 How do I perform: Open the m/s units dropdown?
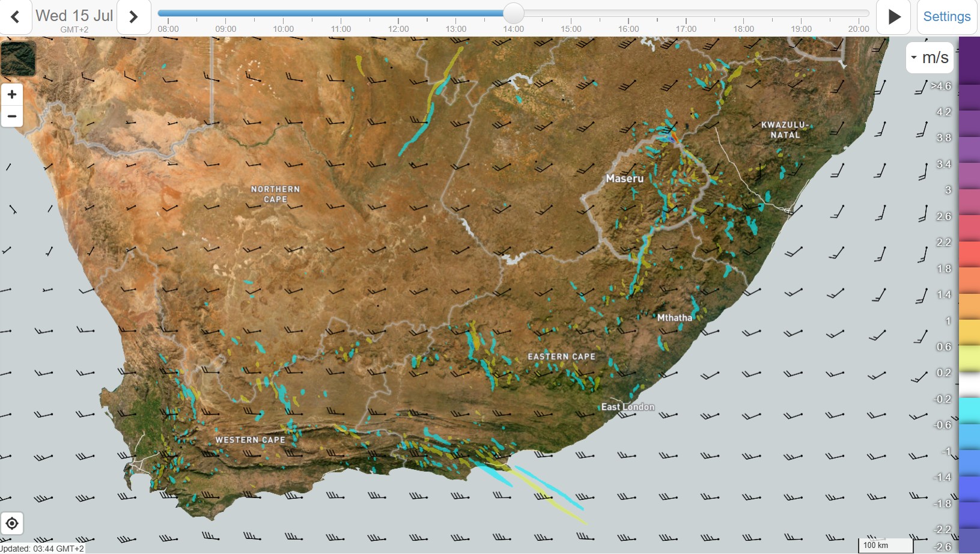click(930, 58)
